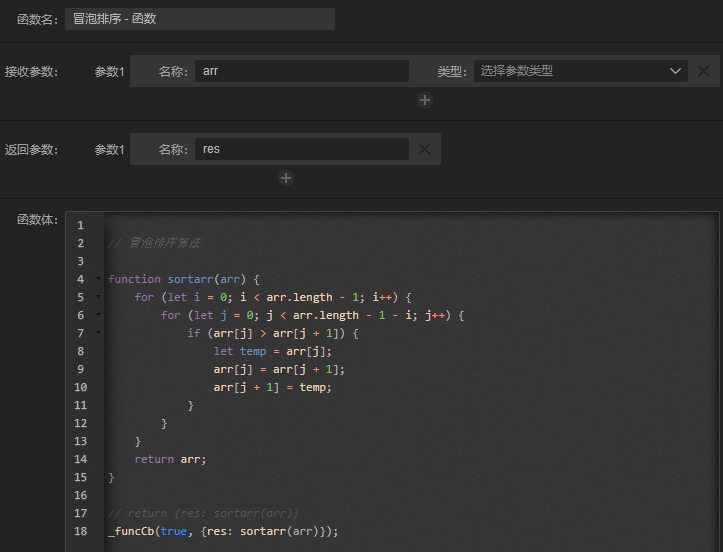The width and height of the screenshot is (723, 552).
Task: Click line number 1 in the gutter
Action: (x=81, y=225)
